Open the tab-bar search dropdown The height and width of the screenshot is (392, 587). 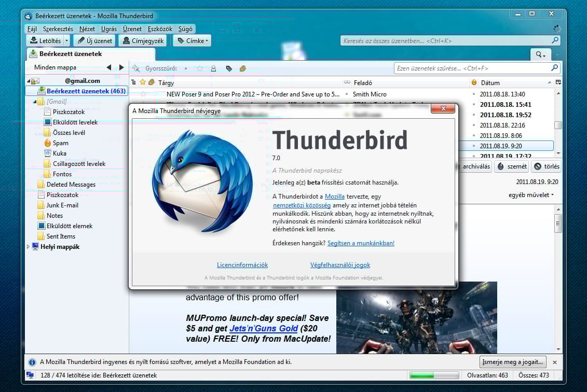(x=540, y=54)
